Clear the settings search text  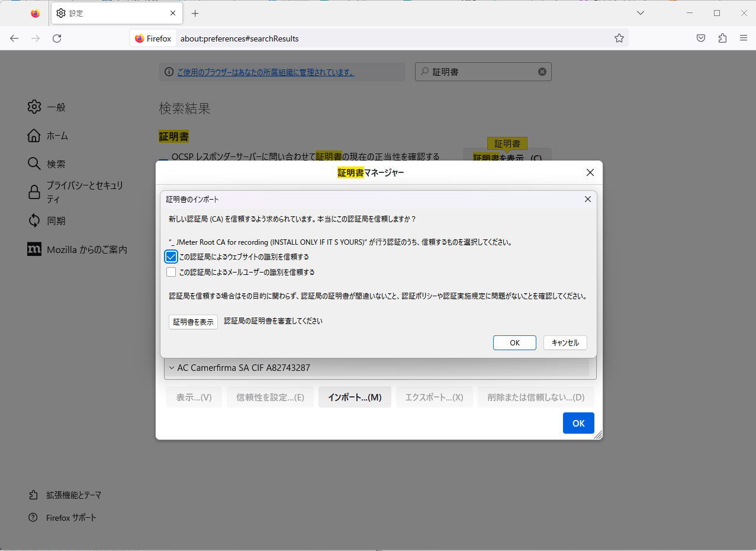click(x=542, y=72)
